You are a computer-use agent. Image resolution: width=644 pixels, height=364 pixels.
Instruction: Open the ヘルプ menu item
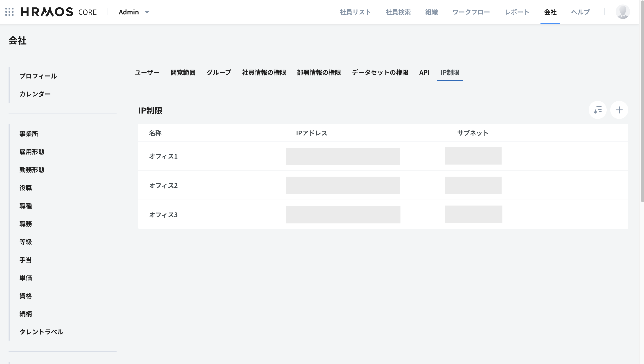[x=580, y=12]
